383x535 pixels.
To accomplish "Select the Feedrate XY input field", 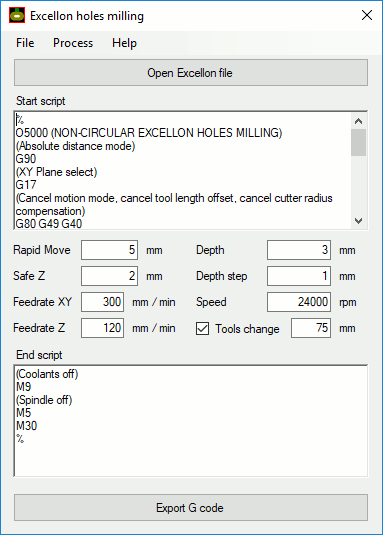I will click(102, 302).
